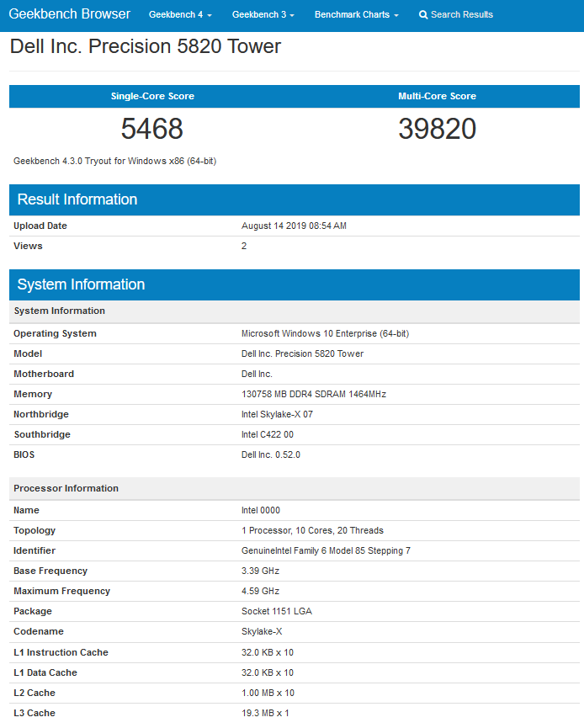Click the Package label
The height and width of the screenshot is (728, 584).
[33, 611]
